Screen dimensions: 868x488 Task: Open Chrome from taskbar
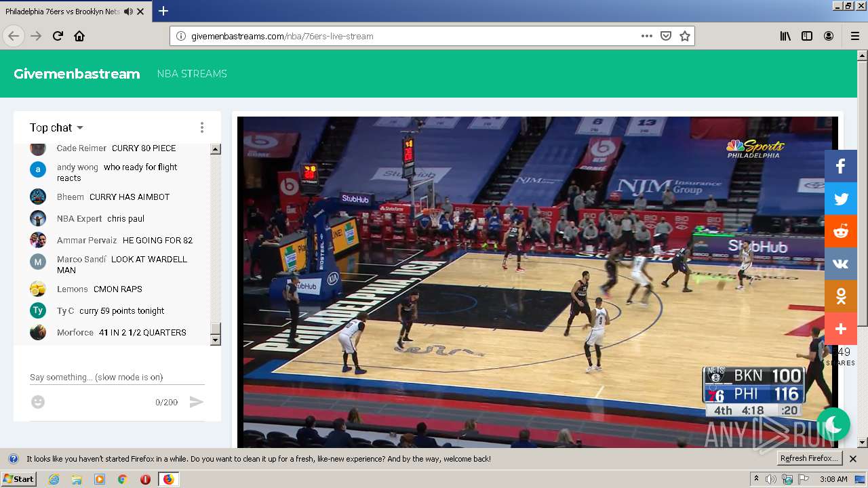tap(122, 479)
